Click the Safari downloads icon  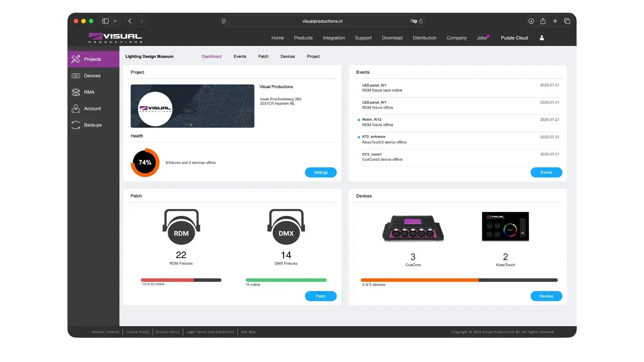[531, 21]
